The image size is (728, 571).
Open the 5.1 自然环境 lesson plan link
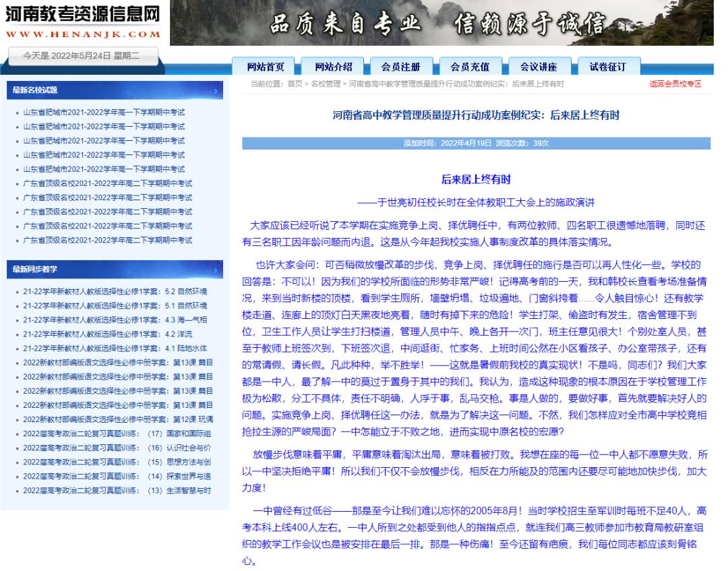point(115,306)
